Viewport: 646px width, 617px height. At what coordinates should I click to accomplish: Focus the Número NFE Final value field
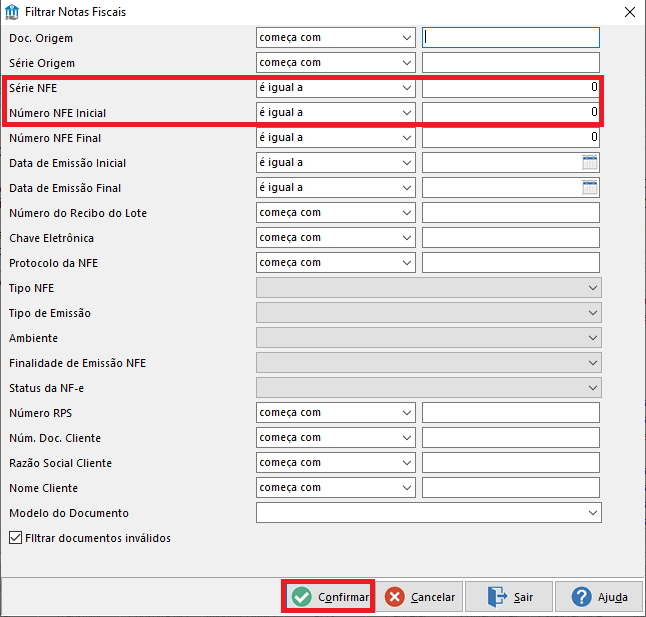[x=510, y=138]
